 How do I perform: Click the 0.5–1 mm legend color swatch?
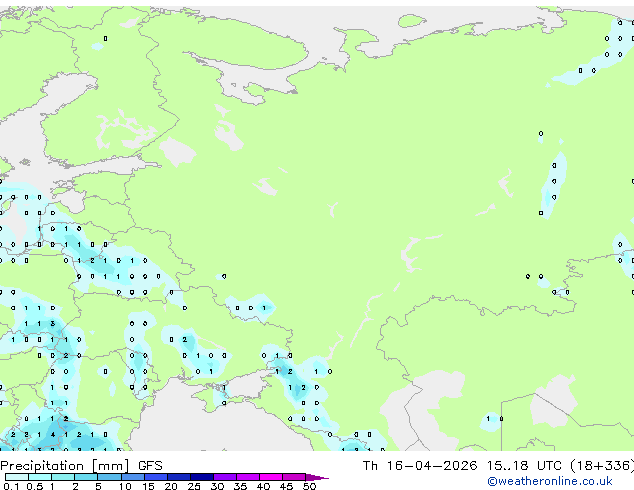(40, 477)
